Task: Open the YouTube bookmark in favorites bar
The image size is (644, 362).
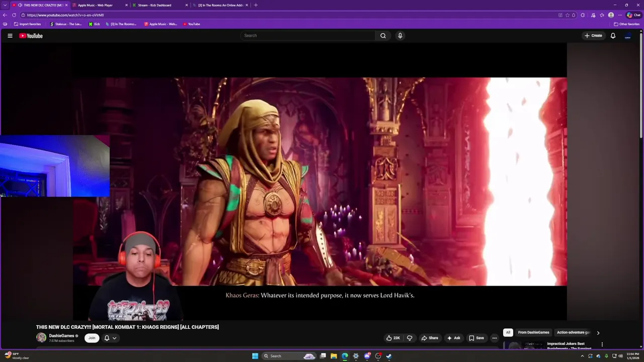Action: [191, 24]
